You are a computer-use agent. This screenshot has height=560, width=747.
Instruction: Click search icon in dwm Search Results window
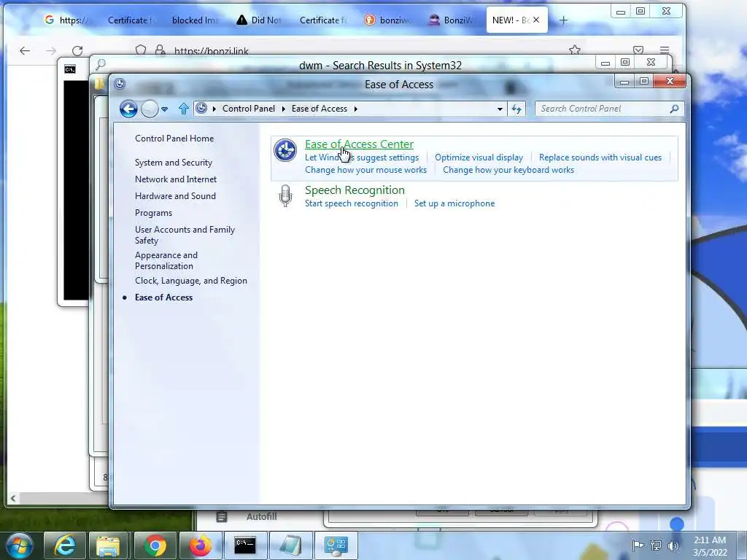(101, 64)
